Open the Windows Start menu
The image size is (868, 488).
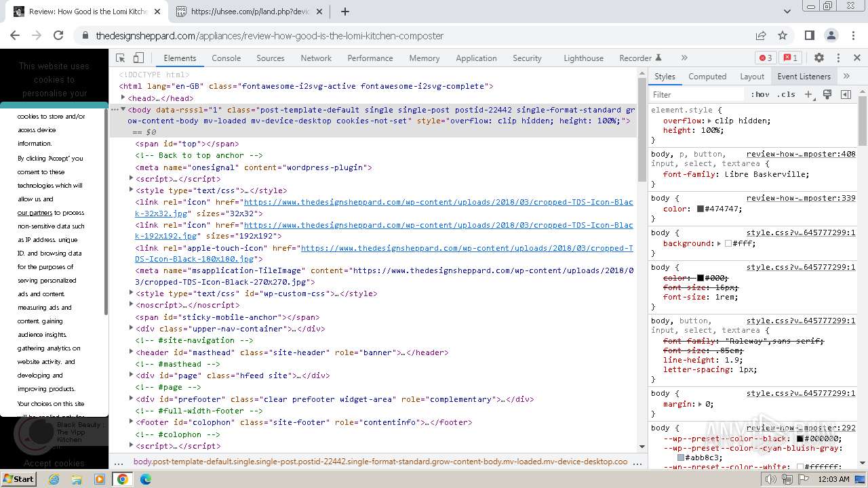click(x=18, y=479)
